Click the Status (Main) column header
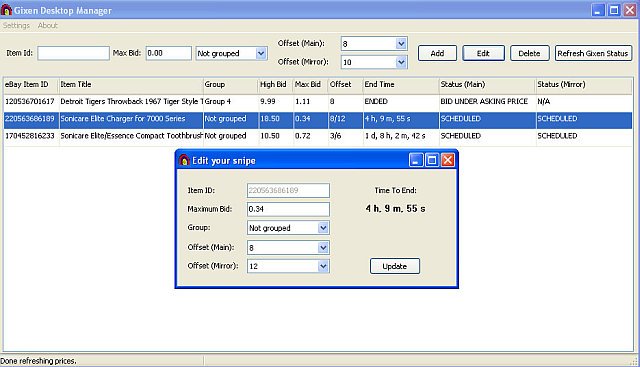The height and width of the screenshot is (367, 640). (487, 85)
